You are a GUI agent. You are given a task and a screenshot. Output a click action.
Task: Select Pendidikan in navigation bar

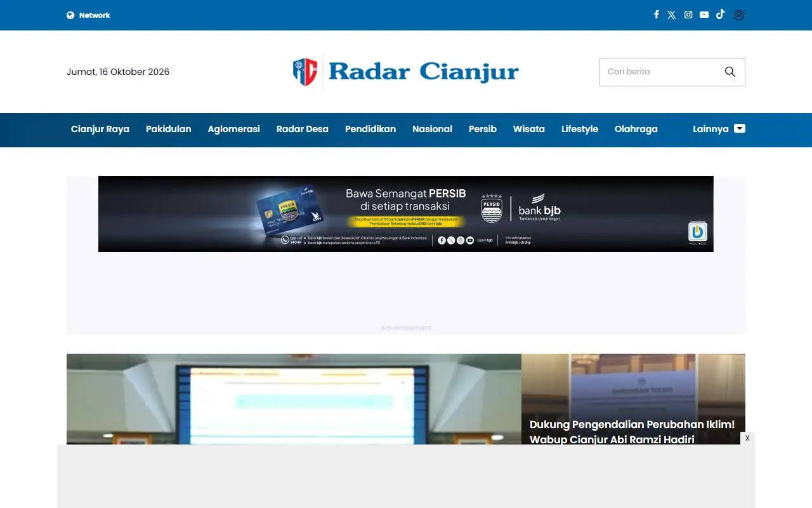(x=370, y=129)
